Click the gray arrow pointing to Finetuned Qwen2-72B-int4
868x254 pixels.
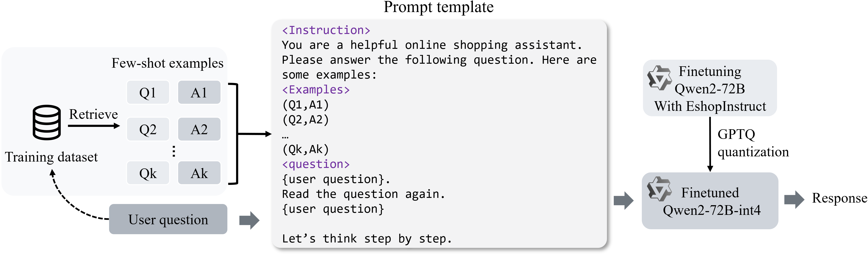coord(623,201)
